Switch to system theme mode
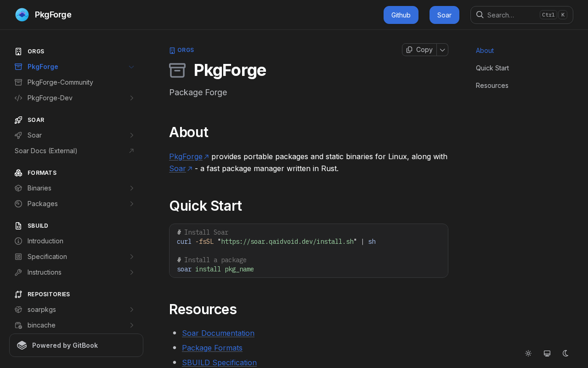The image size is (588, 368). coord(547,353)
